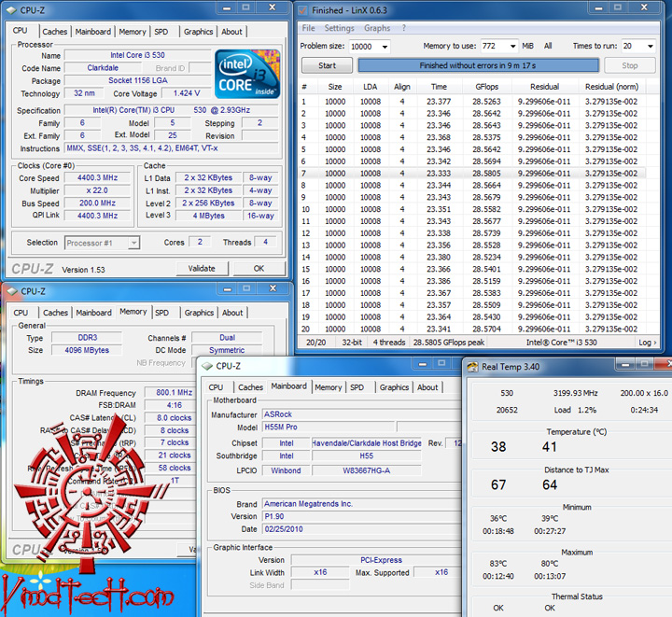Click the Intel Core i3 logo badge
The height and width of the screenshot is (617, 672).
click(x=247, y=74)
